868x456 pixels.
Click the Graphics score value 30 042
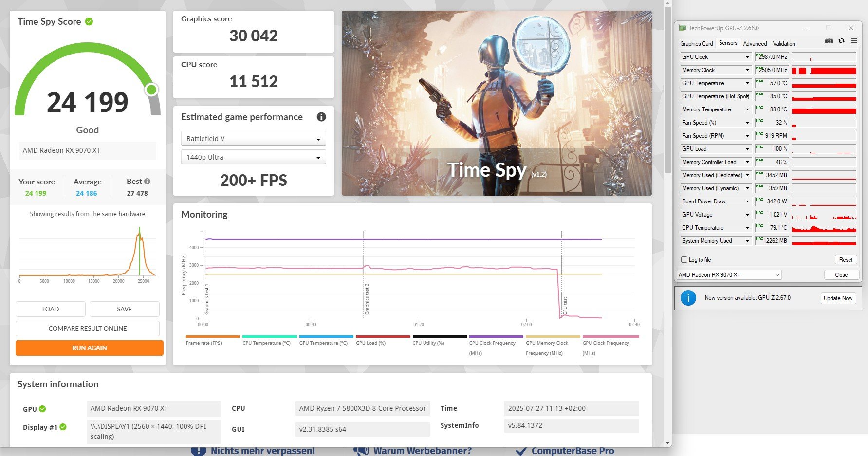pos(254,36)
